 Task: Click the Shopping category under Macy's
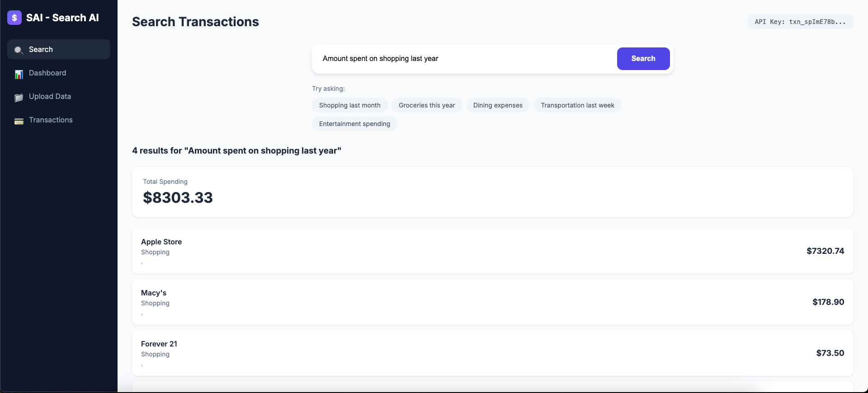pos(155,303)
